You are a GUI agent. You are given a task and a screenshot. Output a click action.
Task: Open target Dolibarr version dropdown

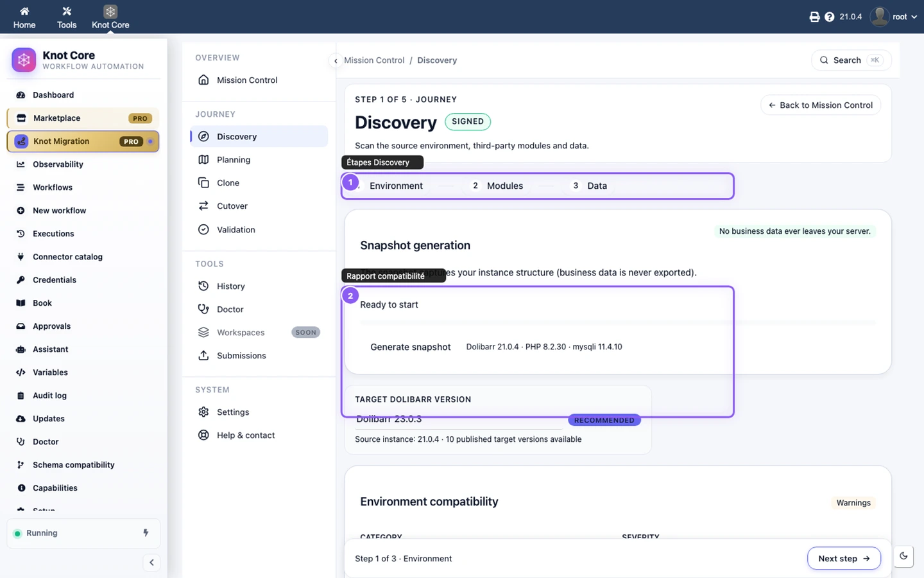(x=459, y=419)
